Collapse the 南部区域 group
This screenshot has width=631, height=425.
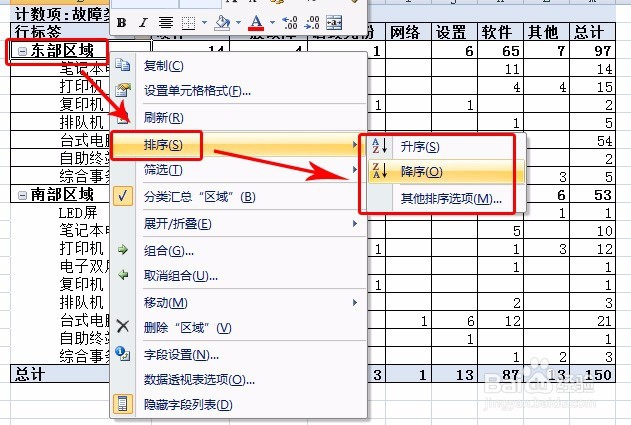(23, 195)
